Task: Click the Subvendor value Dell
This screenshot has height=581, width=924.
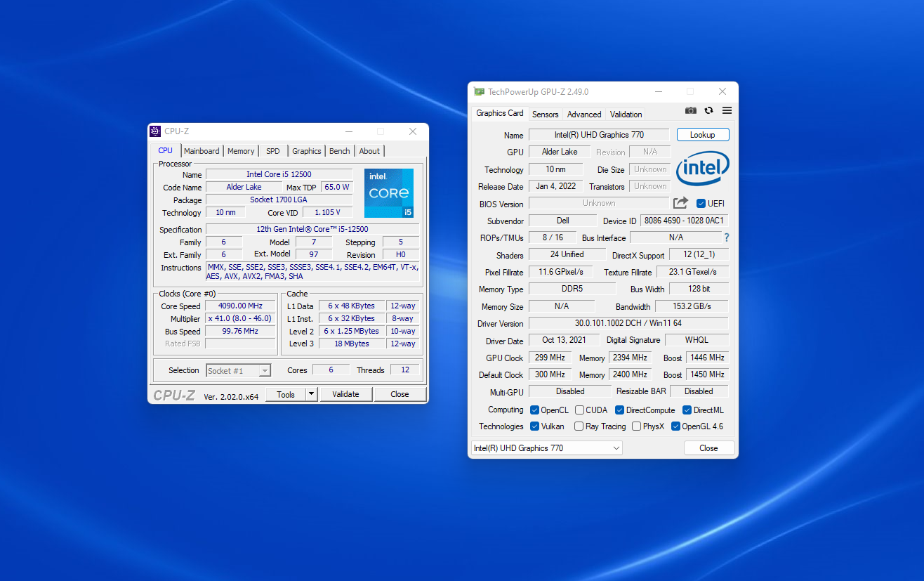Action: tap(563, 221)
